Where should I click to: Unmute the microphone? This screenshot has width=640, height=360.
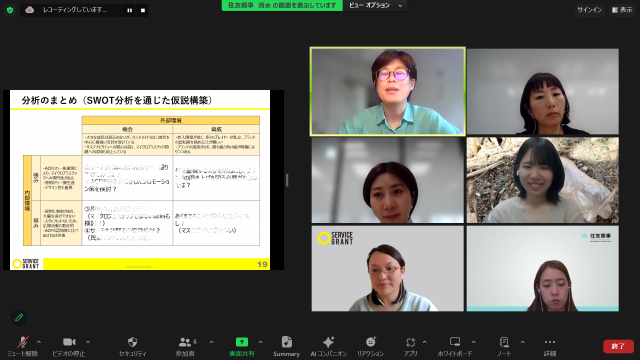pyautogui.click(x=23, y=342)
